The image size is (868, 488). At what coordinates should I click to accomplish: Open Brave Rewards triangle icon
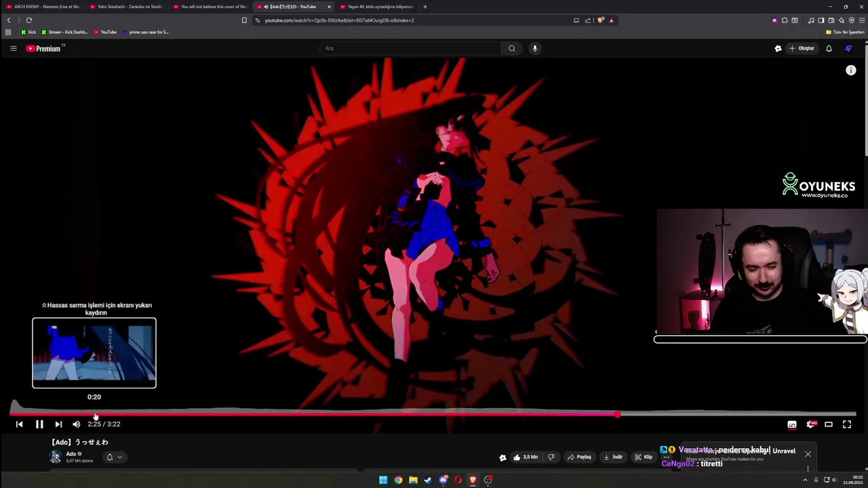tap(611, 20)
